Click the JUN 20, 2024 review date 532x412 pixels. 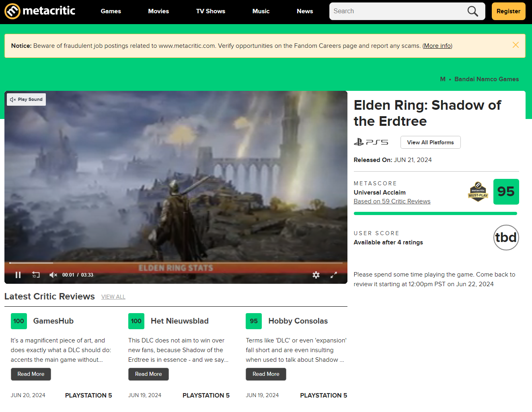coord(28,396)
